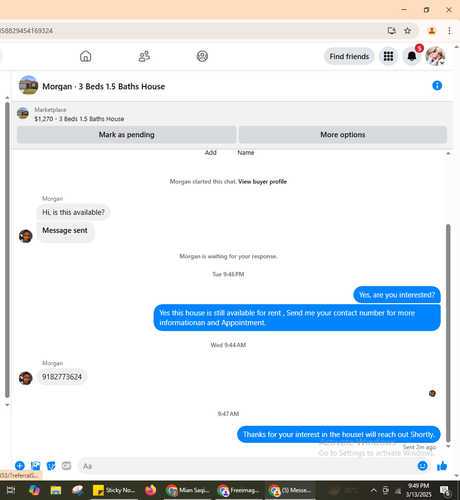Image resolution: width=460 pixels, height=500 pixels.
Task: Click the 'Morgan · 3 Beds 1.5 Baths House' title
Action: click(104, 87)
